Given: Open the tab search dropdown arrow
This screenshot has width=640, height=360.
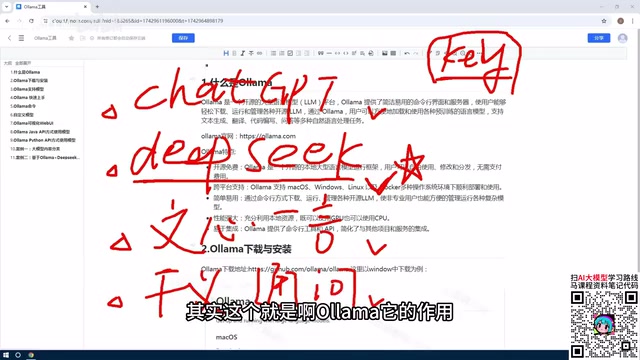Looking at the screenshot, I should tap(7, 7).
